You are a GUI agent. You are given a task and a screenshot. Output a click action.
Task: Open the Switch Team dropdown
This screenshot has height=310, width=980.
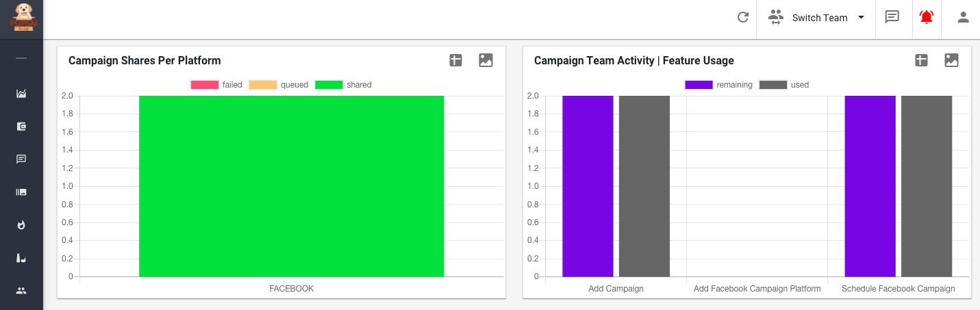point(816,18)
